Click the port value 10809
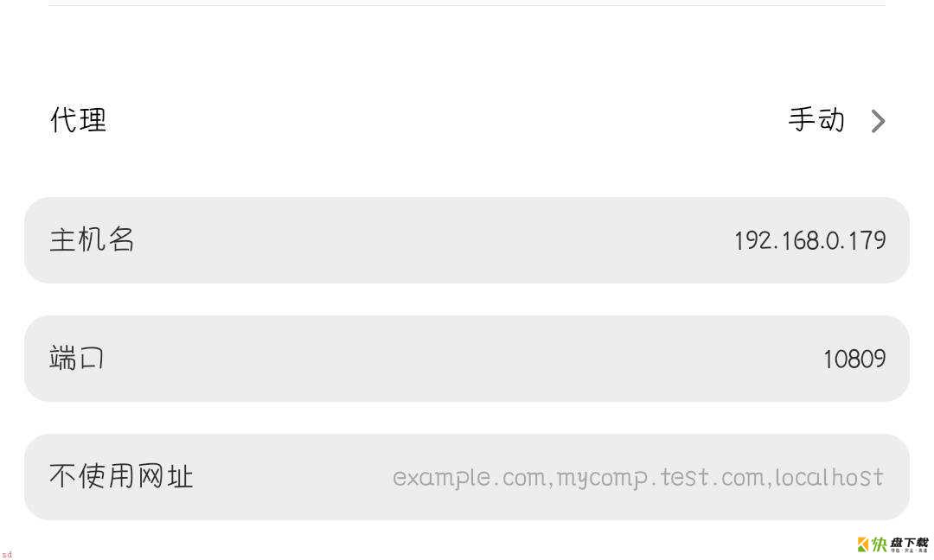This screenshot has height=560, width=934. pos(854,359)
